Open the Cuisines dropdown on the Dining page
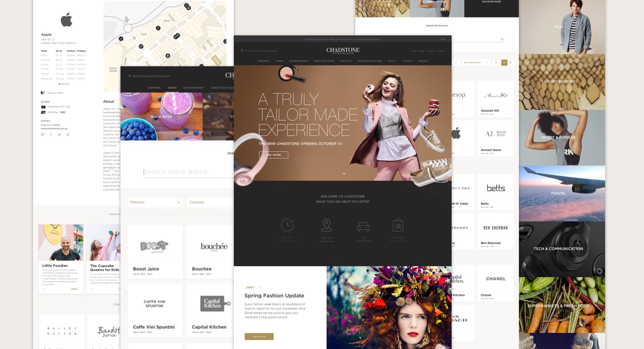 210,202
